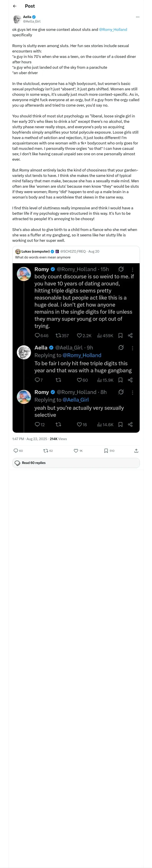This screenshot has height=868, width=152.
Task: Click the embedded screenshot image of replies
Action: (76, 347)
